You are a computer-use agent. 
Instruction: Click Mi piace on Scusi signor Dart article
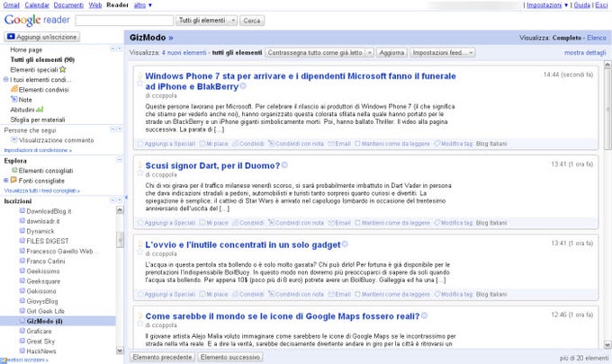(x=214, y=223)
